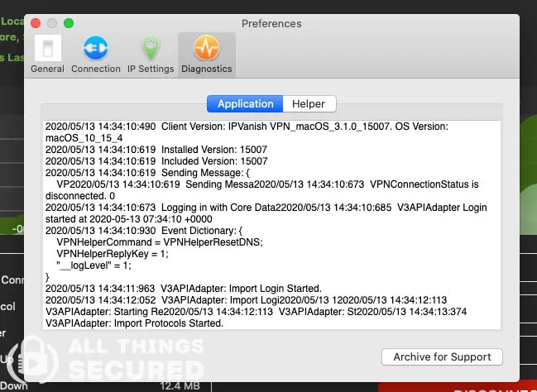Click the "__logLevel" = 1 line
Screen dimensions: 537x392
93,265
